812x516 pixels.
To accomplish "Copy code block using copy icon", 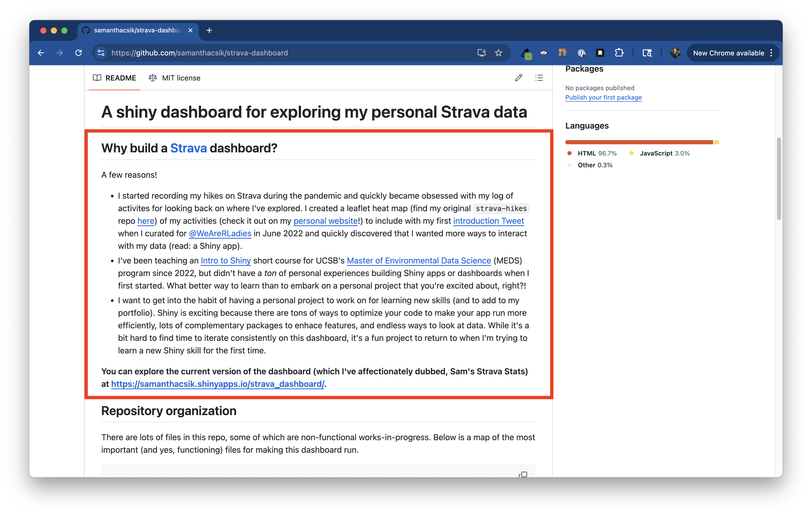I will (523, 474).
